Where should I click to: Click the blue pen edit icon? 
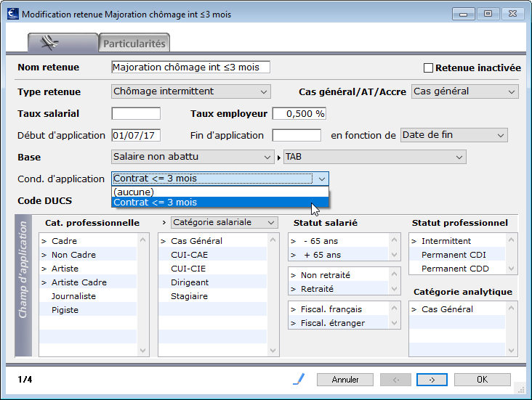click(299, 379)
